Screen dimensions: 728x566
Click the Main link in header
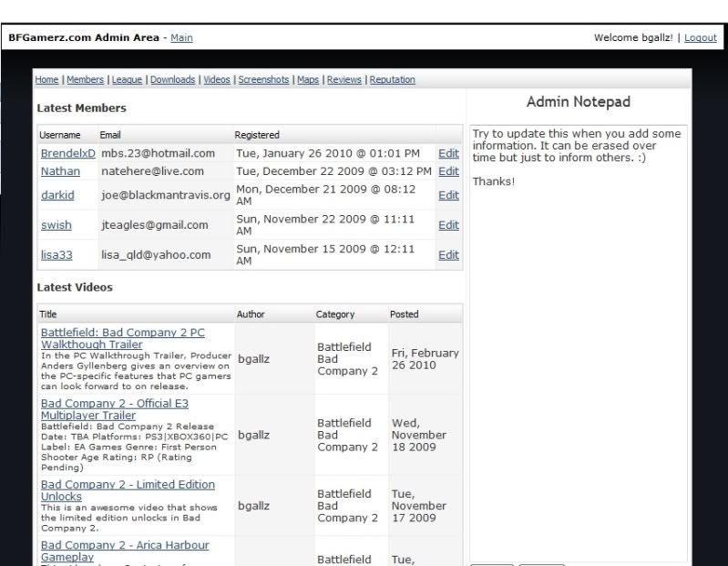tap(181, 37)
